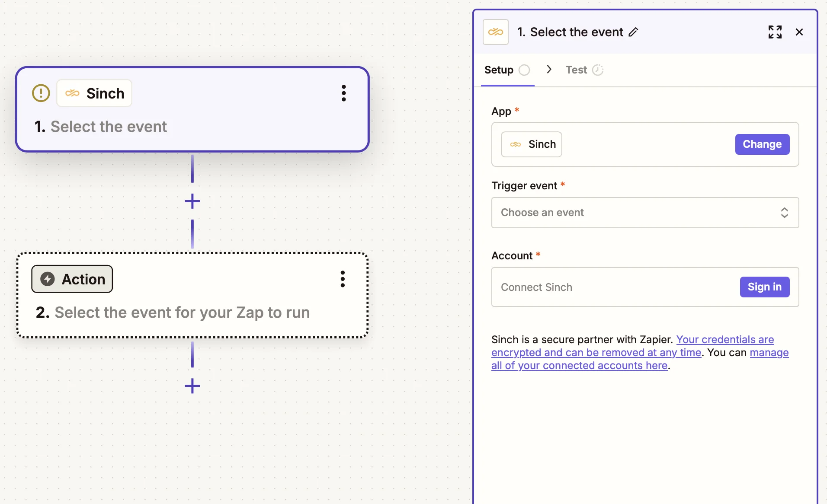This screenshot has height=504, width=827.
Task: Open the Choose an event dropdown
Action: click(645, 213)
